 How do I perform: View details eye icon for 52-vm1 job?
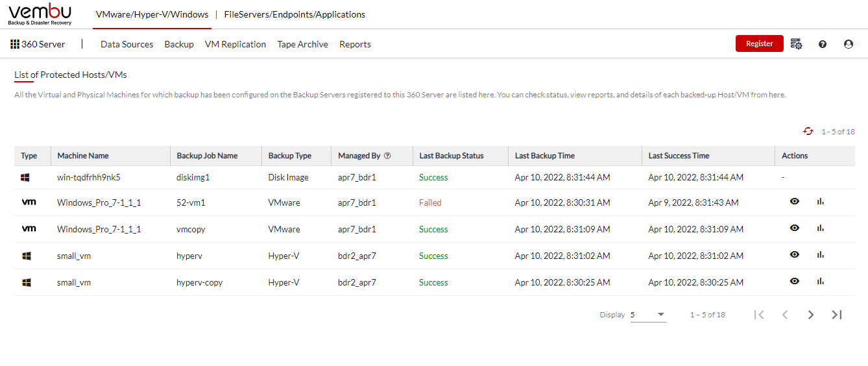pos(795,202)
